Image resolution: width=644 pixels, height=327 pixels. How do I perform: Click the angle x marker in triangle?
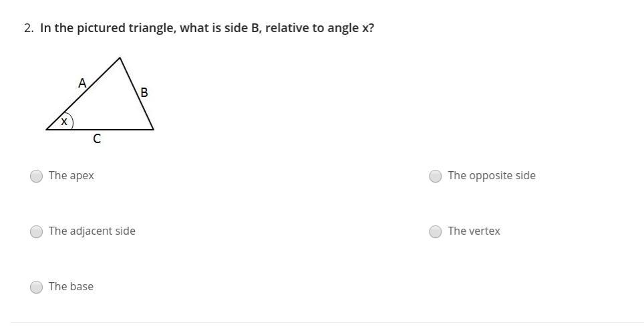tap(64, 122)
